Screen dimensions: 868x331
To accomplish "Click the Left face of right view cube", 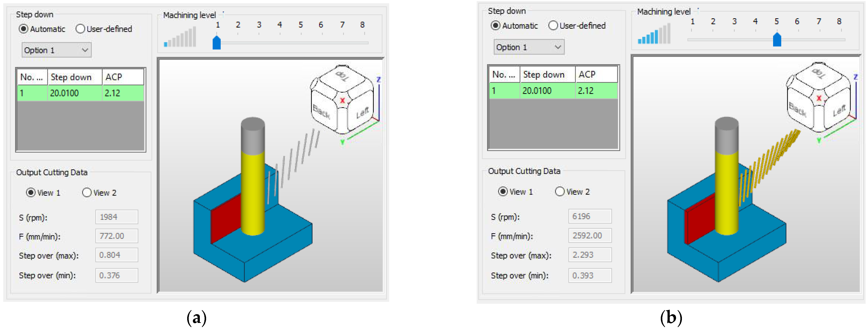I will [x=839, y=111].
